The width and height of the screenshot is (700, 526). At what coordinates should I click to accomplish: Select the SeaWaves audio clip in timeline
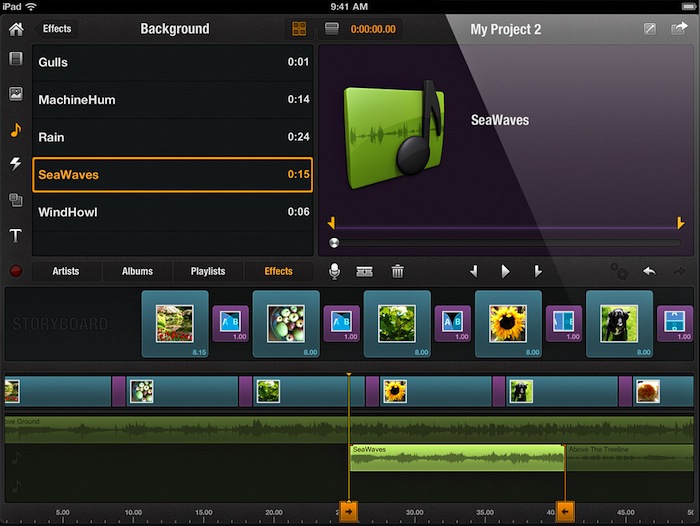coord(457,458)
